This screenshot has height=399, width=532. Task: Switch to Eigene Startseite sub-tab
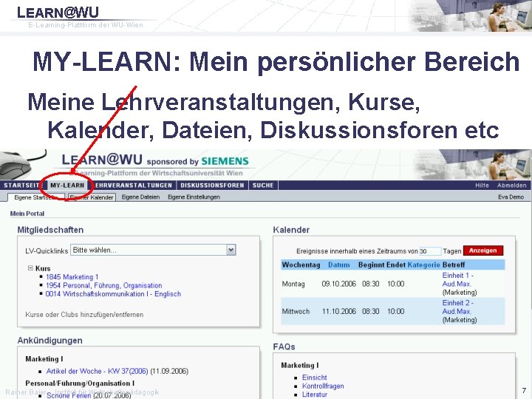(36, 197)
